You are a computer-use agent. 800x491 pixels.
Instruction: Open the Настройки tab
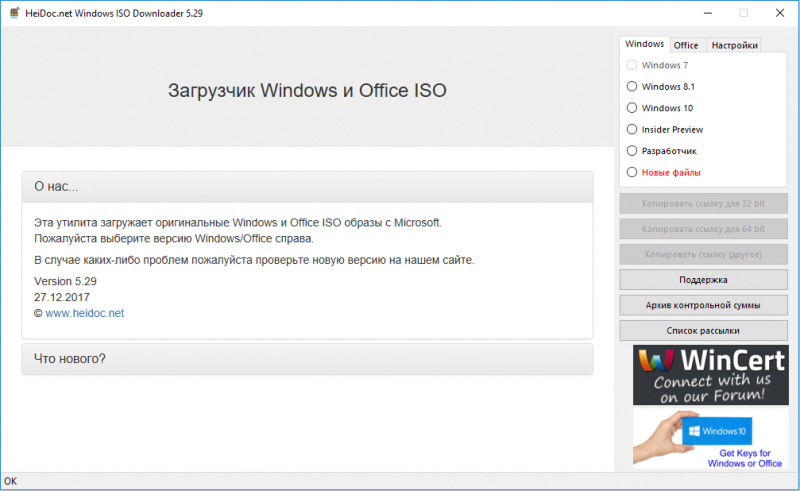click(x=734, y=45)
